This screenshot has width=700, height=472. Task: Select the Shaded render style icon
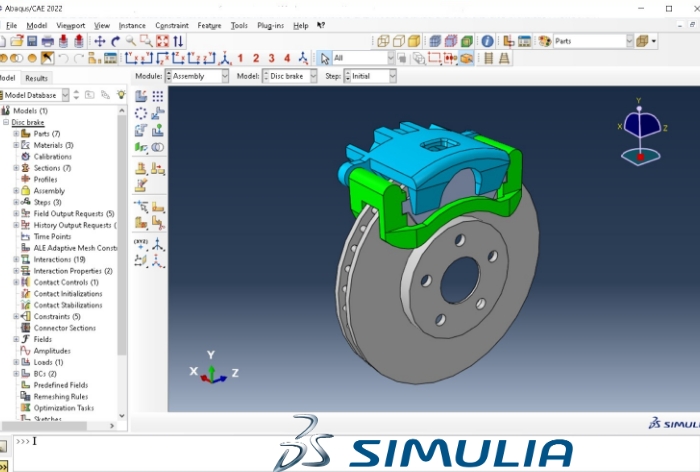pos(414,41)
